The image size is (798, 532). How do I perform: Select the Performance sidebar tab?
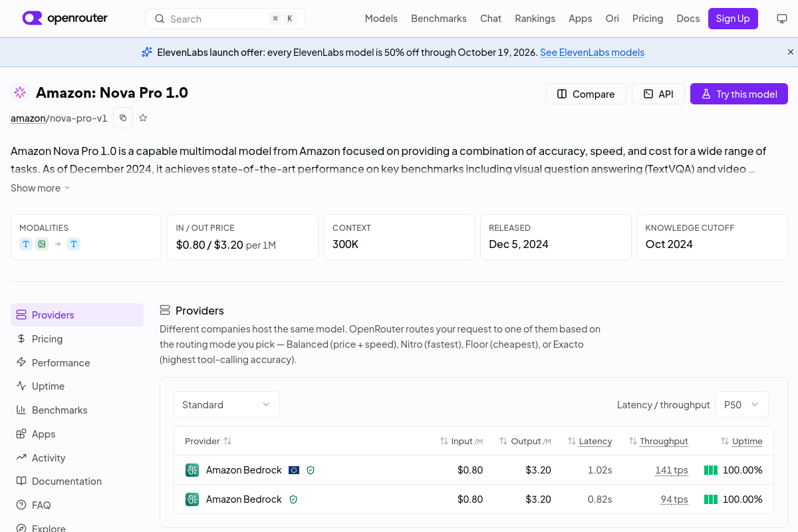click(77, 363)
